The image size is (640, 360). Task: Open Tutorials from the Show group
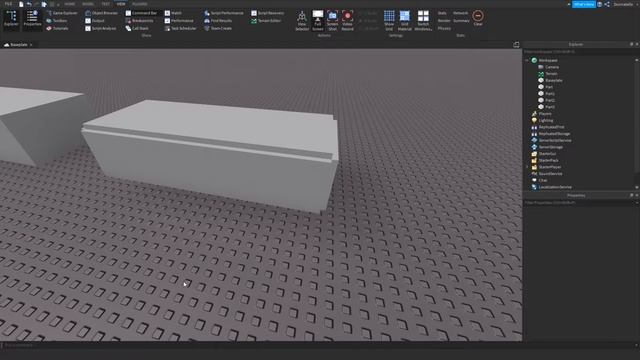click(x=57, y=29)
